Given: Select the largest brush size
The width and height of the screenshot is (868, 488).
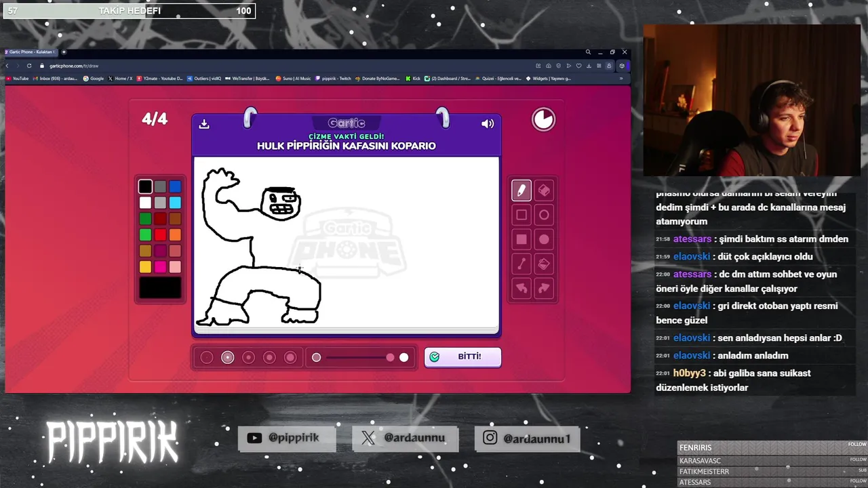Looking at the screenshot, I should 290,357.
